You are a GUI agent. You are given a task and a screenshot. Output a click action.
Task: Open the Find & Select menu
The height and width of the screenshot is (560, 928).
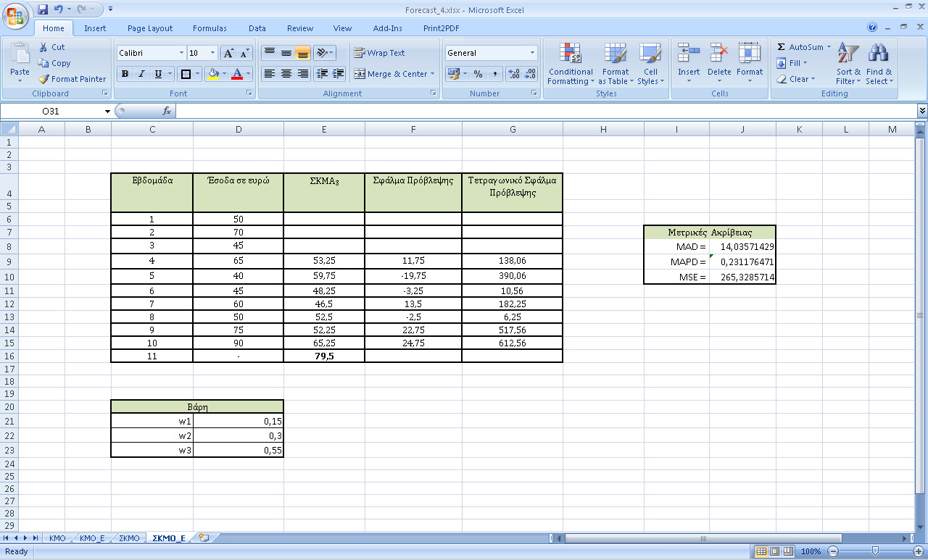(879, 63)
